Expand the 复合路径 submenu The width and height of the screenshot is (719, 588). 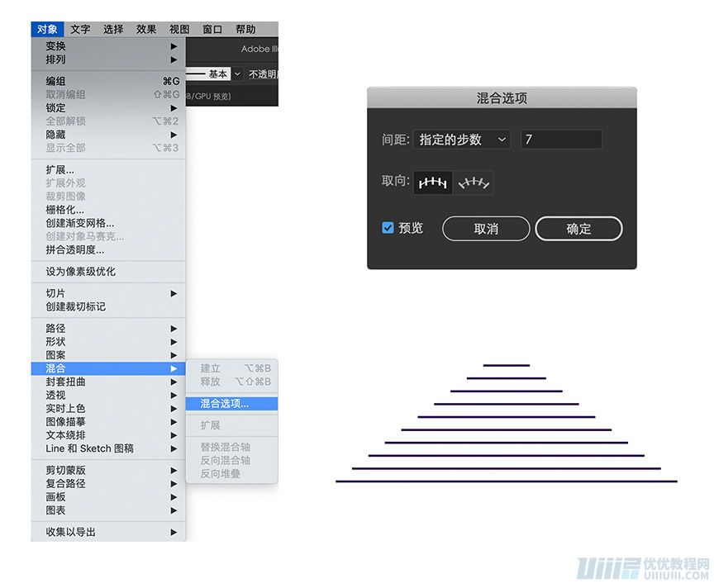click(x=108, y=483)
